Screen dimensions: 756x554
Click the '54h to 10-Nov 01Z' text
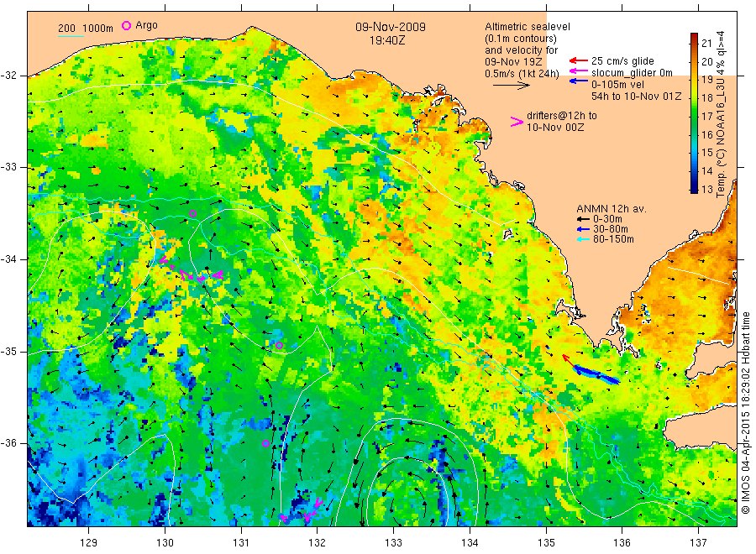[637, 97]
